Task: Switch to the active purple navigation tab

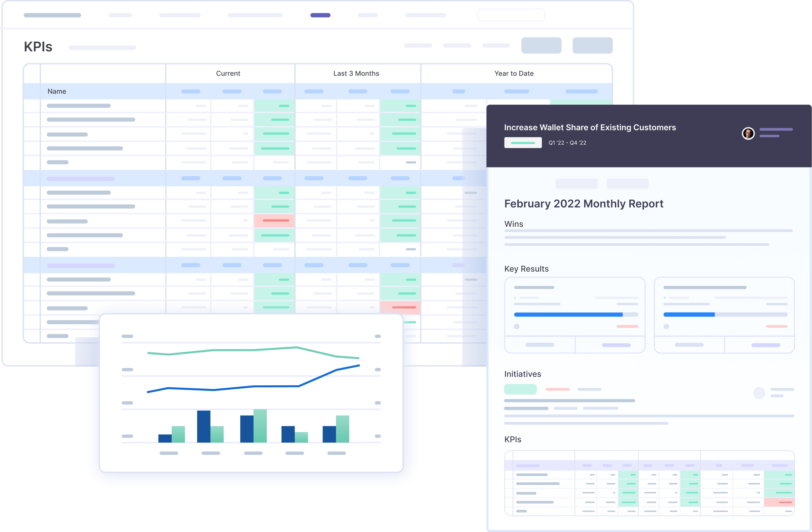Action: click(x=320, y=15)
